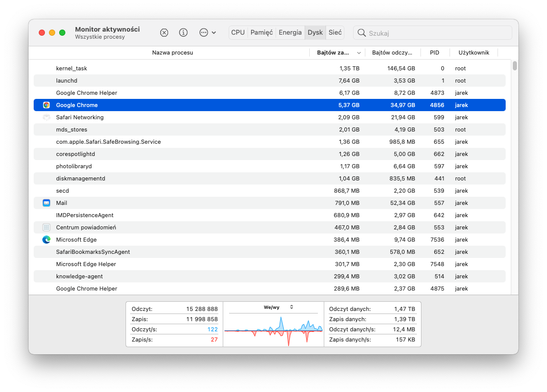Screen dimensions: 547x392
Task: Click the Wszystkie procesy subtitle
Action: (x=100, y=37)
